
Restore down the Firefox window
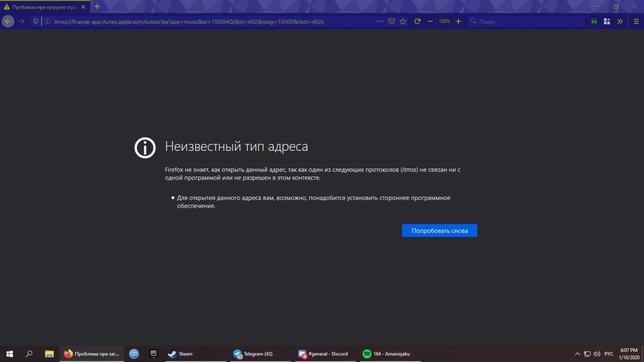(616, 7)
